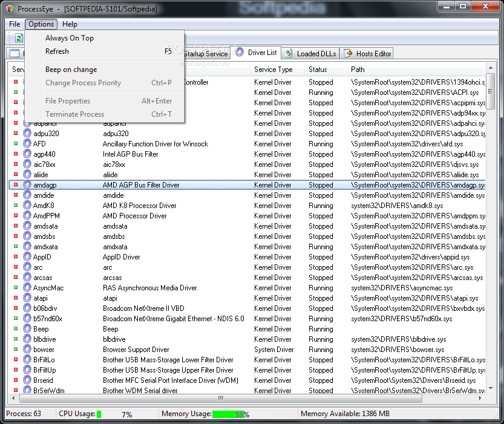Click the horizontal scrollbar left arrow
The image size is (504, 424).
(x=13, y=399)
